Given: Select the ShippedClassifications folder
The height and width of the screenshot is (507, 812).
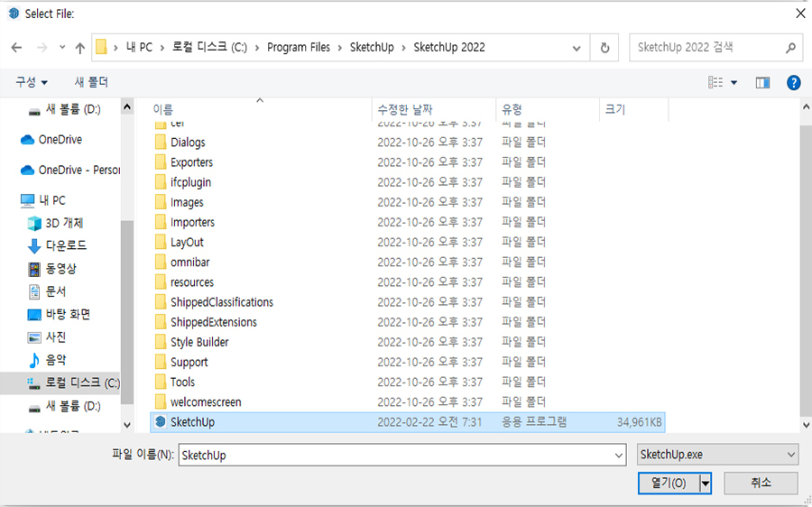Looking at the screenshot, I should click(x=222, y=302).
